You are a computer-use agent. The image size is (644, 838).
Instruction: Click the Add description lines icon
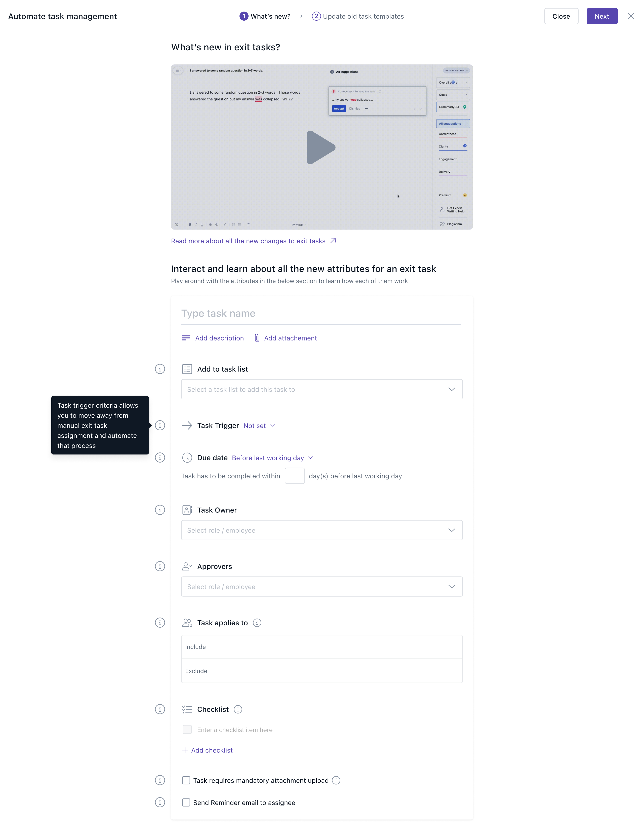click(x=186, y=338)
